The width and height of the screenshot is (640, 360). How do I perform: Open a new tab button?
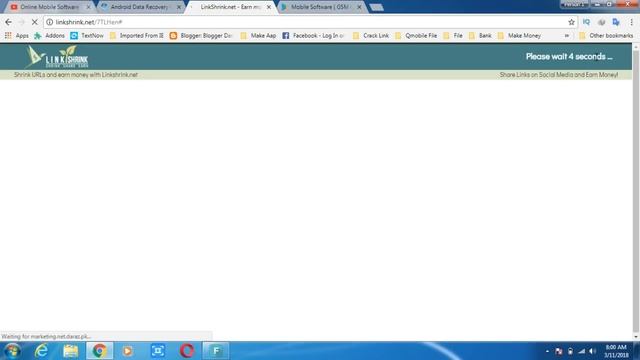[x=377, y=7]
